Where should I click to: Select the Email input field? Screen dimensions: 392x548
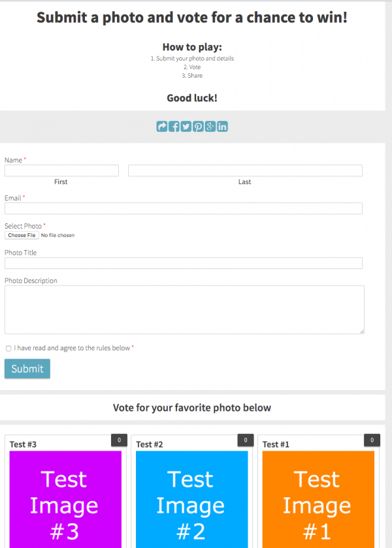(x=183, y=208)
